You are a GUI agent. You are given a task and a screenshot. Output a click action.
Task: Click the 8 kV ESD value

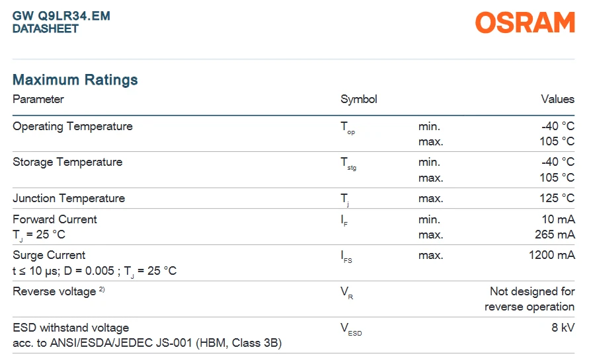coord(563,328)
